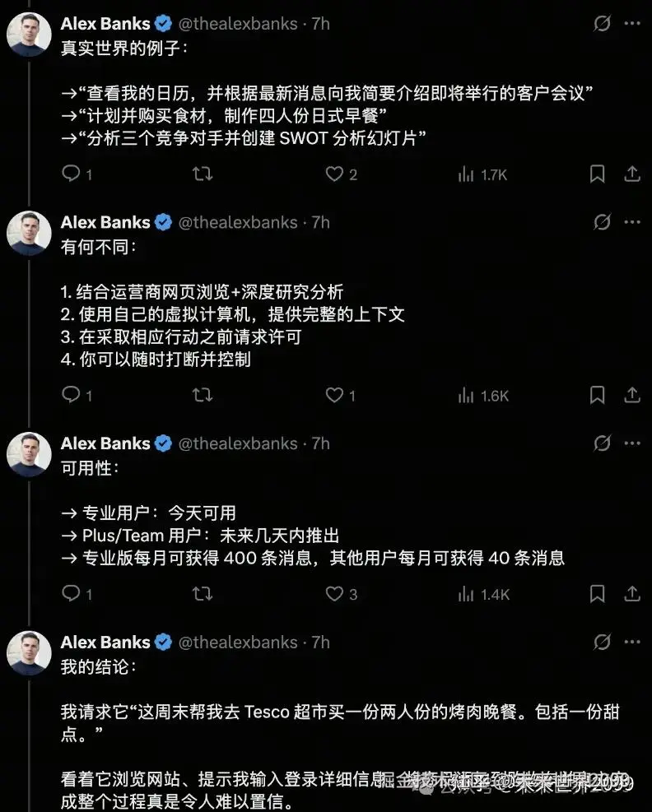Open the 1.6K views analytics
Image resolution: width=652 pixels, height=812 pixels.
click(483, 396)
